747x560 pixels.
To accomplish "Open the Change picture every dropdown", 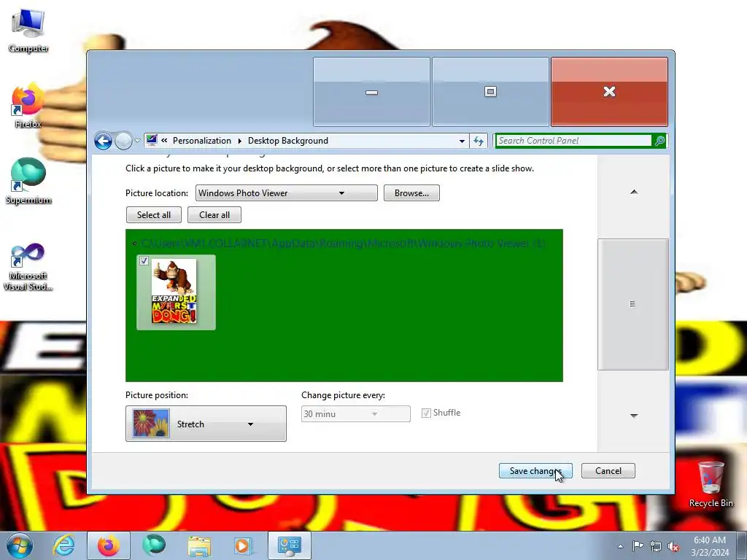I will pos(355,414).
